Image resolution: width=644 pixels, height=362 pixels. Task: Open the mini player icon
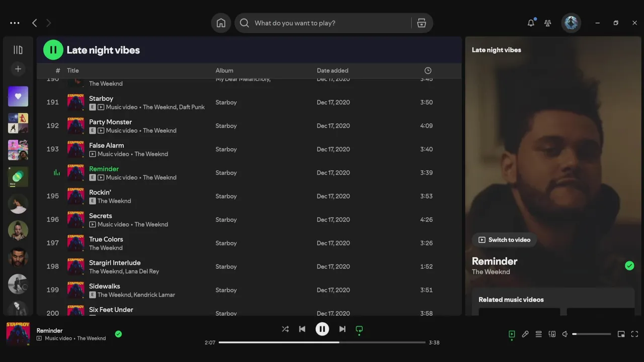pos(621,334)
